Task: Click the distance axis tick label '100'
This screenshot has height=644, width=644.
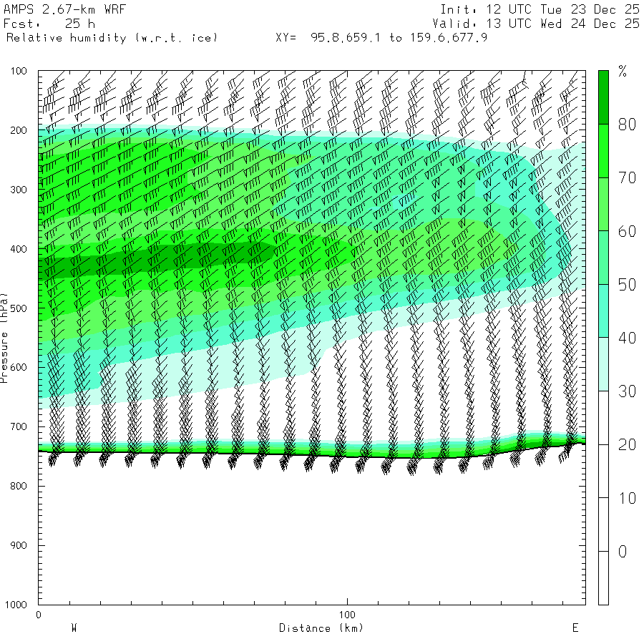Action: (347, 615)
